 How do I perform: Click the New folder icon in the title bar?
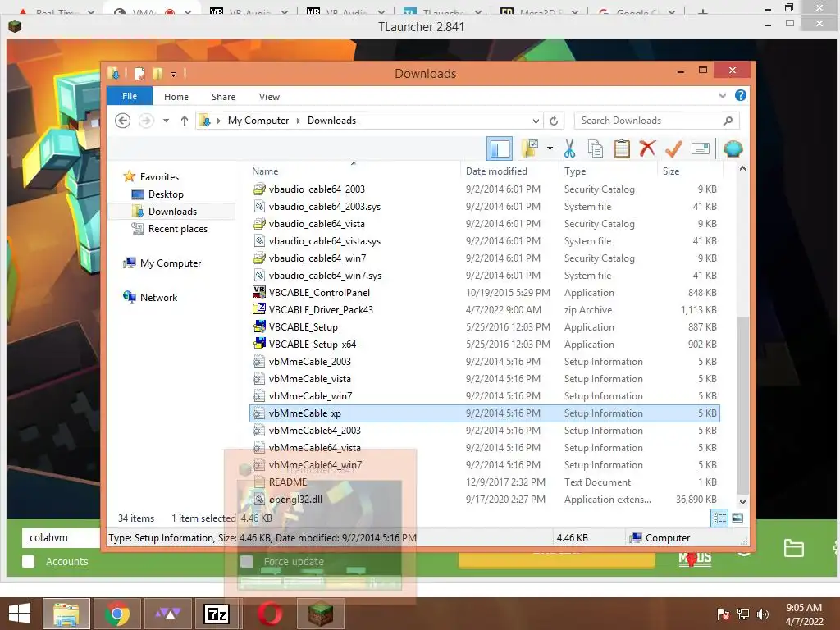point(157,73)
